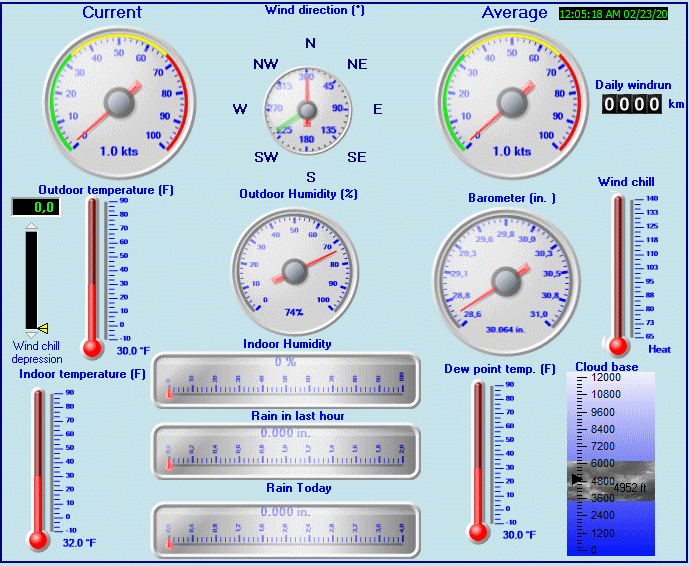The image size is (690, 566).
Task: Click the black cloud base marker arrow
Action: tap(576, 480)
